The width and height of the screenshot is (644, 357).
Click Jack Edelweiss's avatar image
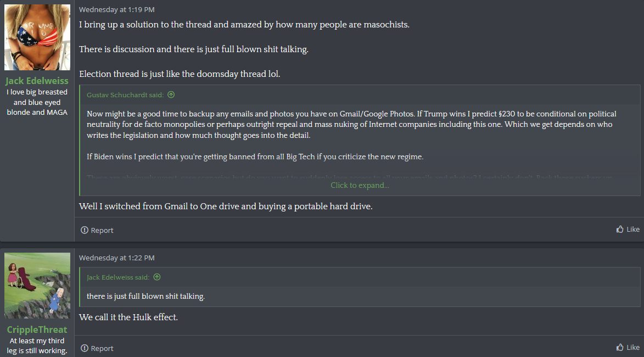point(37,37)
